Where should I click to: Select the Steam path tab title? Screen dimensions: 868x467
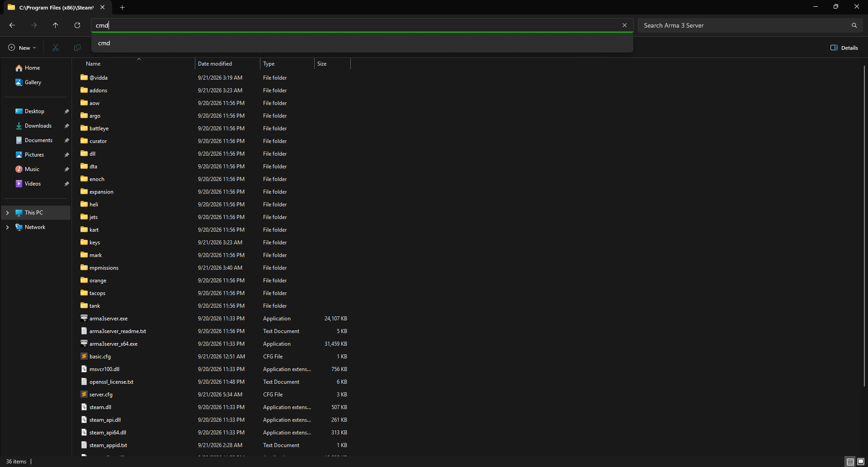(x=57, y=7)
